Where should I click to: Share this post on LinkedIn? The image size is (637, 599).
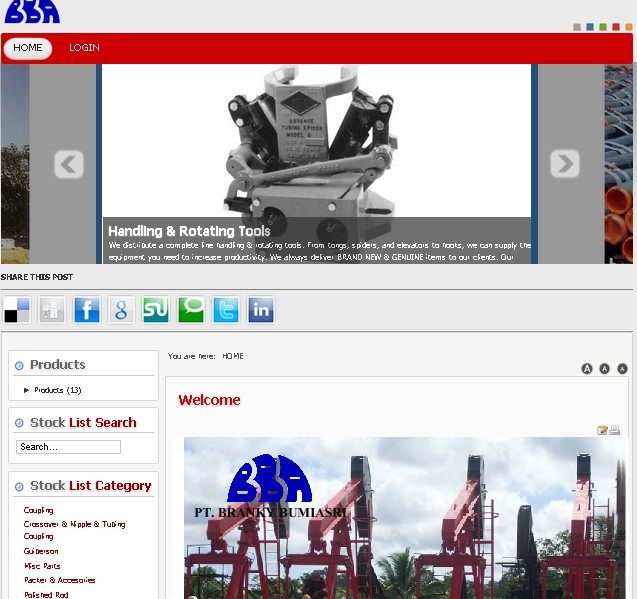pos(261,310)
